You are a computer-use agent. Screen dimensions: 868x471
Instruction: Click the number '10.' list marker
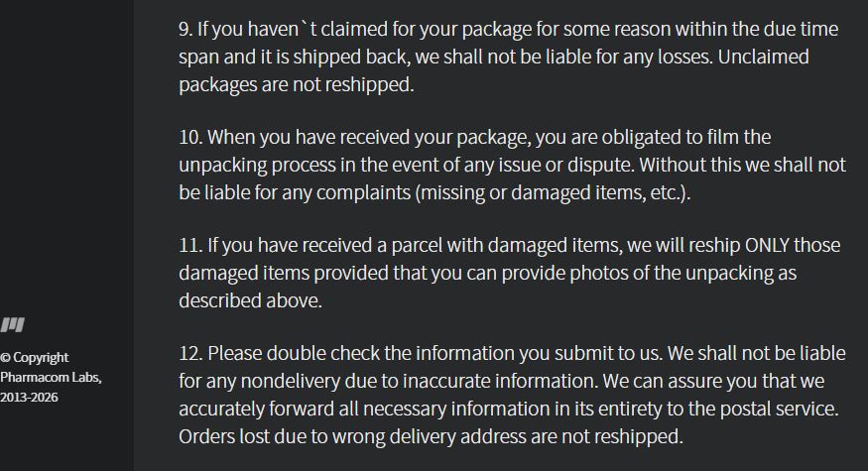point(190,137)
